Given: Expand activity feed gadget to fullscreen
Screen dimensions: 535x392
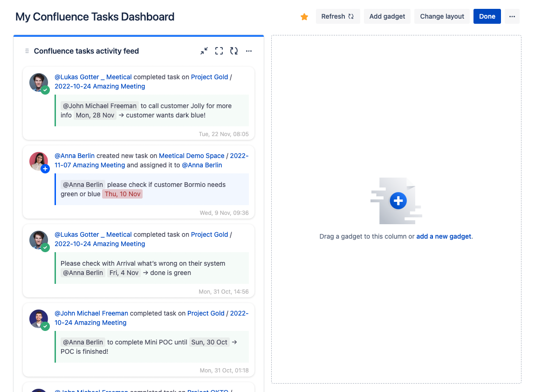Looking at the screenshot, I should pos(219,51).
